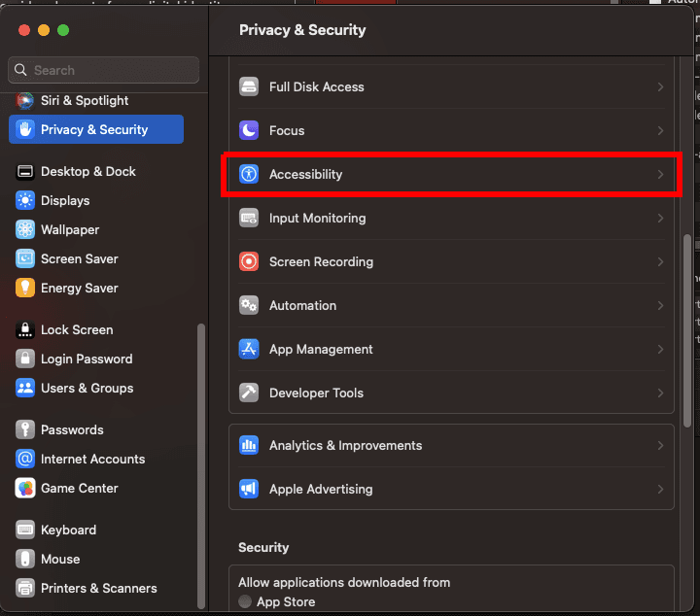This screenshot has height=616, width=700.
Task: Expand the Focus row chevron
Action: pyautogui.click(x=660, y=131)
